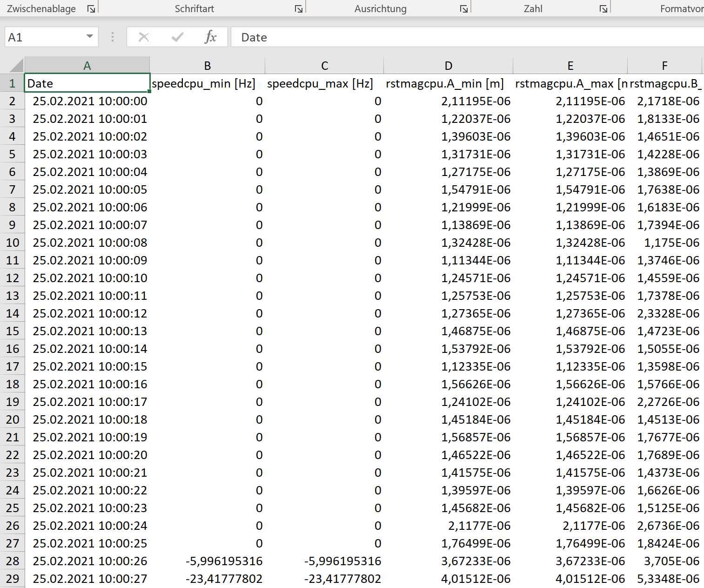
Task: Click the formula bar resize dots handle
Action: point(113,37)
